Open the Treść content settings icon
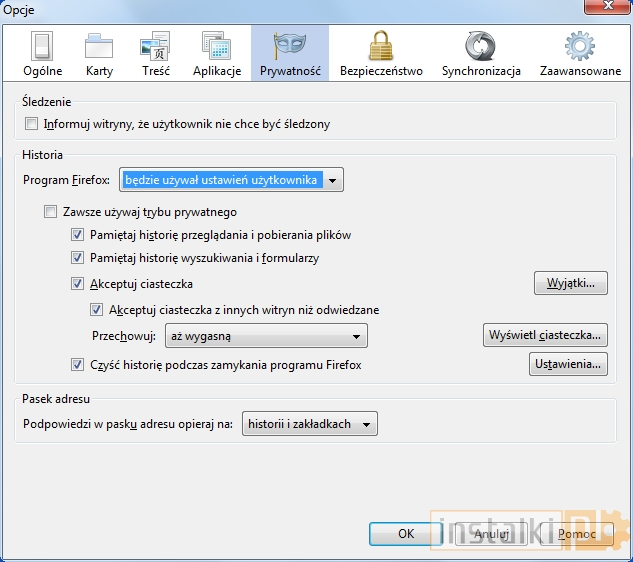 155,46
